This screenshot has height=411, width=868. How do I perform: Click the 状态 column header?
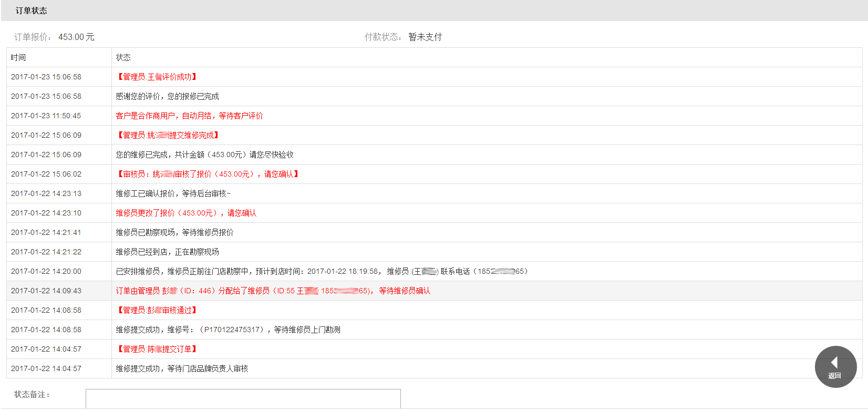[x=123, y=57]
